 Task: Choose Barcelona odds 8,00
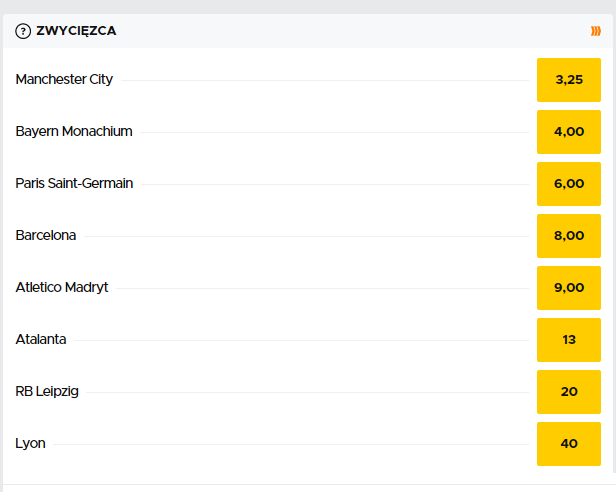click(x=568, y=236)
